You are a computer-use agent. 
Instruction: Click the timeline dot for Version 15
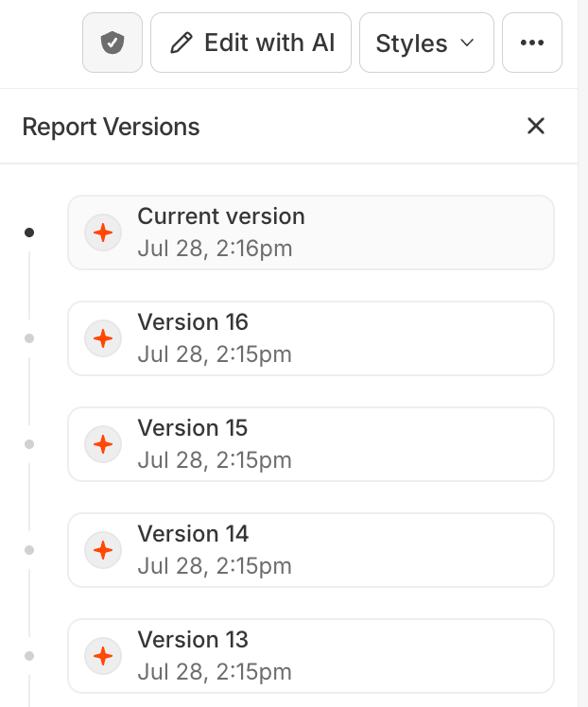tap(29, 444)
